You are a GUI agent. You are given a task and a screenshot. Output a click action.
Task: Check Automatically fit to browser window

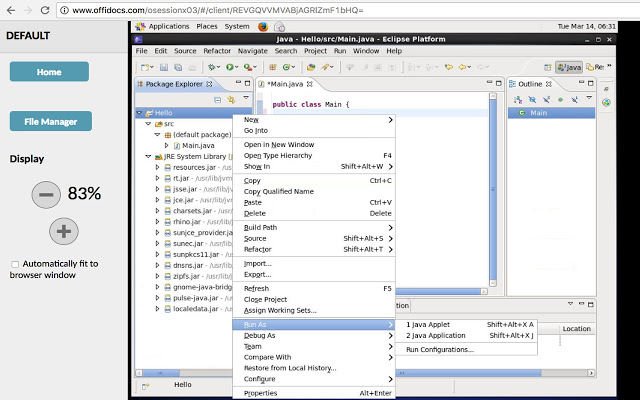pyautogui.click(x=15, y=264)
